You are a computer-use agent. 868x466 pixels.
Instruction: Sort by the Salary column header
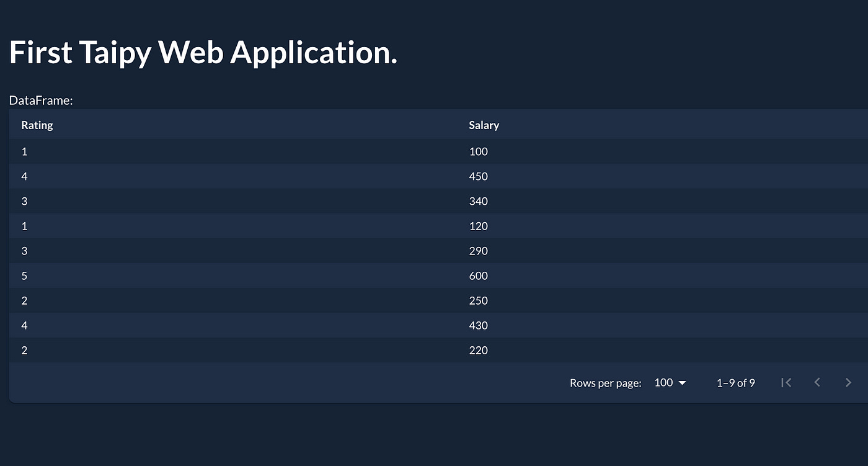pos(484,125)
